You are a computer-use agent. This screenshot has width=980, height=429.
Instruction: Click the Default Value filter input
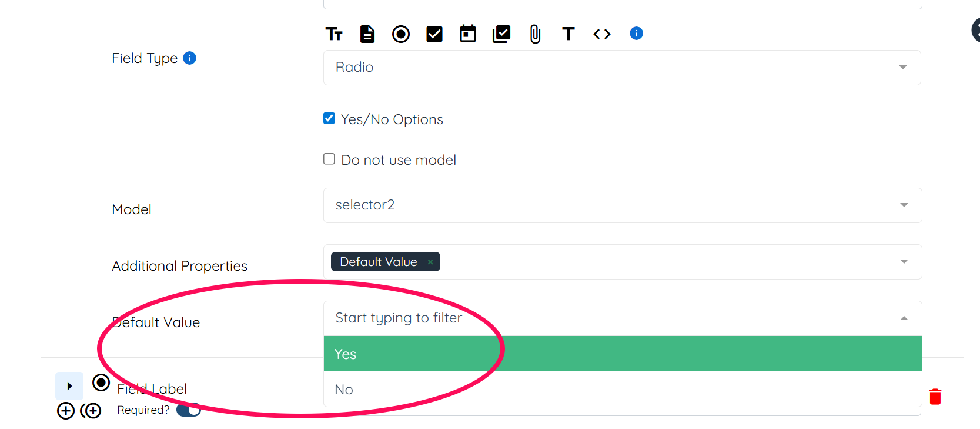pyautogui.click(x=611, y=318)
